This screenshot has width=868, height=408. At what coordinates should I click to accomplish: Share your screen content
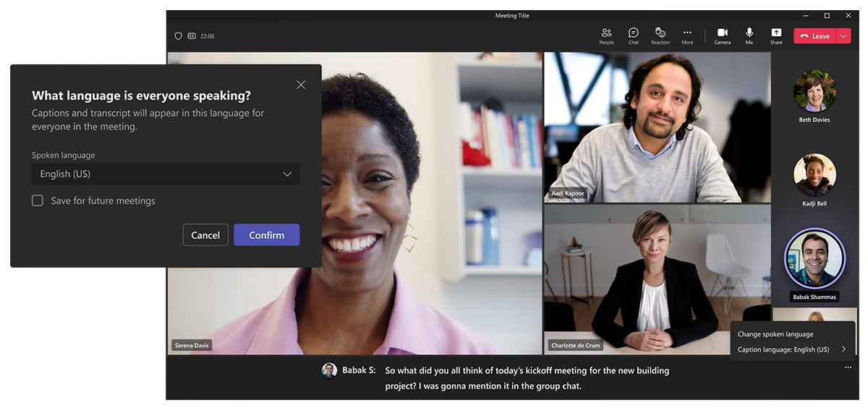coord(776,35)
